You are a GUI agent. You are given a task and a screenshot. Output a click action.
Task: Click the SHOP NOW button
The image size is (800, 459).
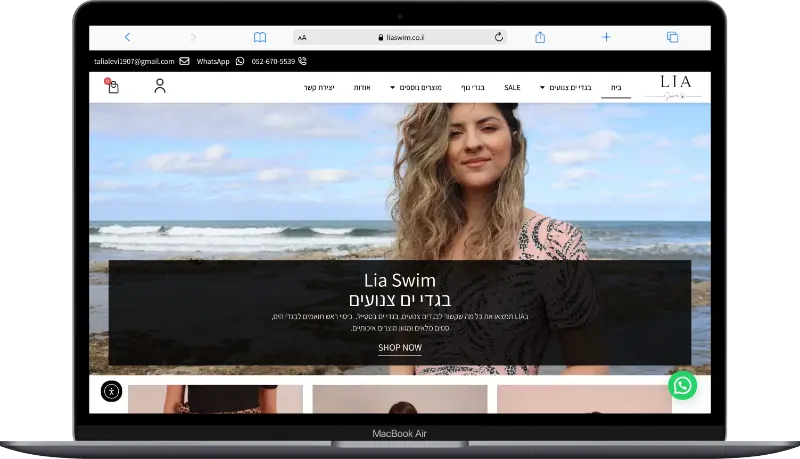[400, 348]
